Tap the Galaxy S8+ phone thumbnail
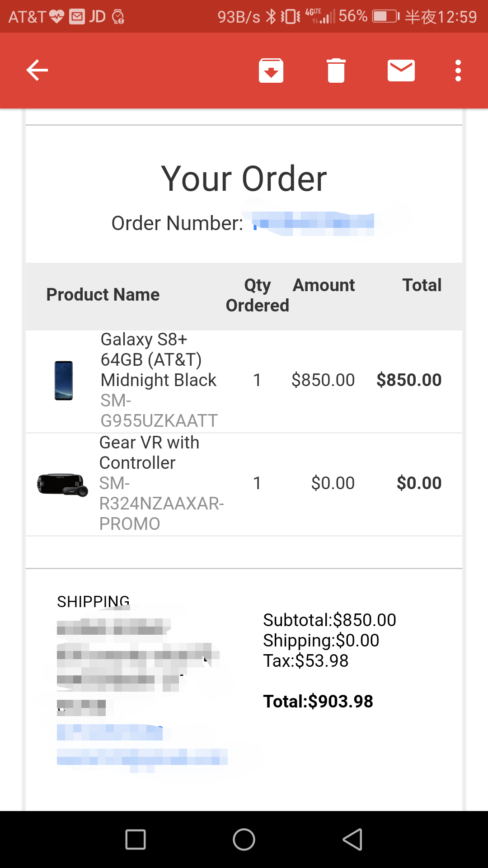This screenshot has height=868, width=488. [x=64, y=380]
